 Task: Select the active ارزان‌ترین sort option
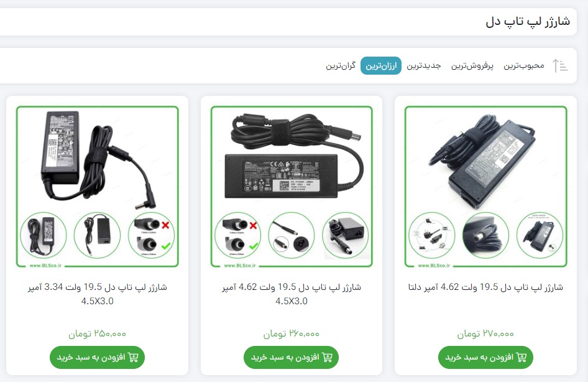pos(381,66)
